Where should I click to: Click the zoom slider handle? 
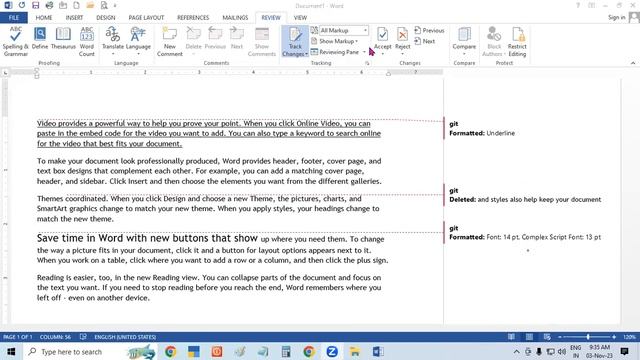(588, 337)
